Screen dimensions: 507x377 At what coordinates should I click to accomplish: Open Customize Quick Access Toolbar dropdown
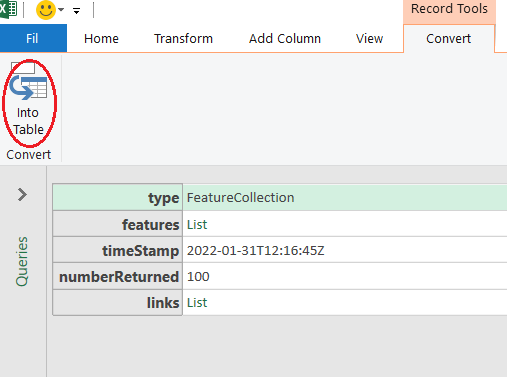[x=77, y=11]
